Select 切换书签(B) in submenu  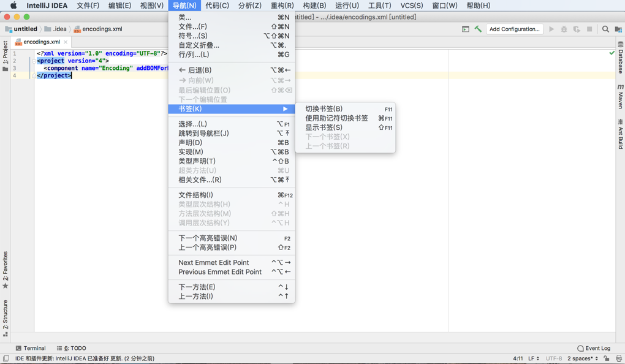pos(345,109)
